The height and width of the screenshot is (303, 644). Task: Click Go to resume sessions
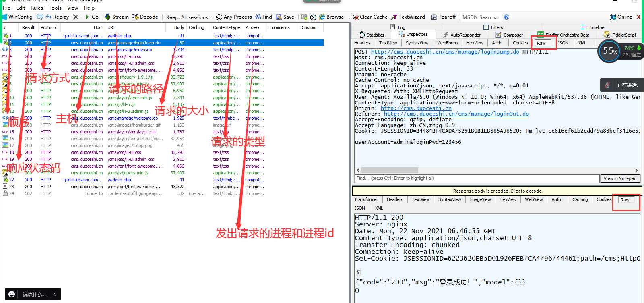click(92, 17)
